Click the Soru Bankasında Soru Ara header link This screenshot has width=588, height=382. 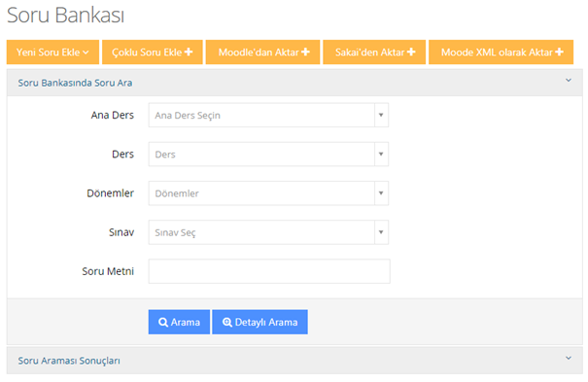[75, 83]
